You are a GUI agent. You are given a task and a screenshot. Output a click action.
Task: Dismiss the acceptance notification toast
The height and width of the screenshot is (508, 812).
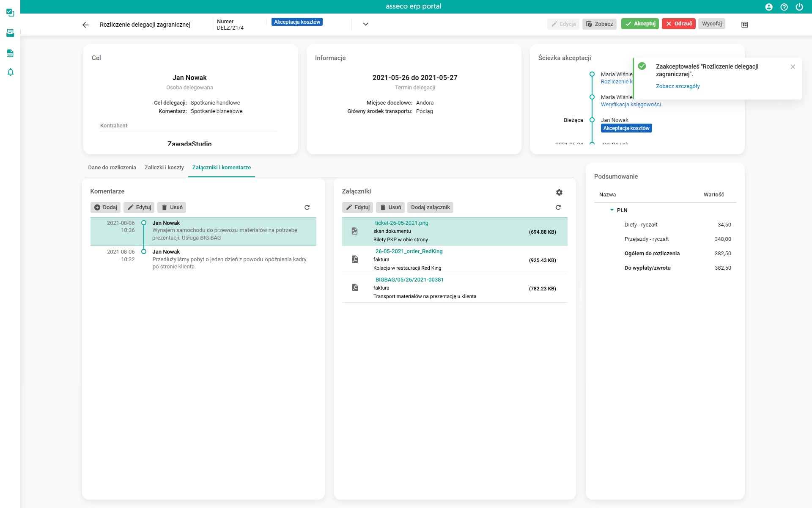point(793,67)
